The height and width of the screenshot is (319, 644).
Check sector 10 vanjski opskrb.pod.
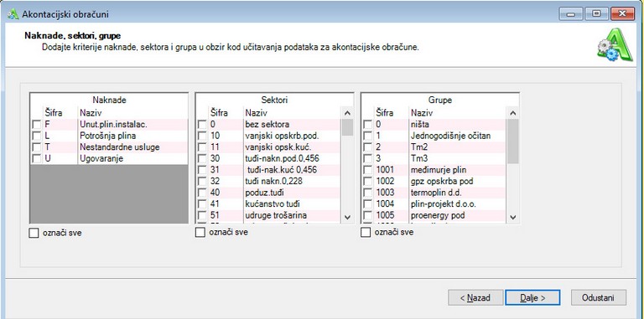pyautogui.click(x=201, y=136)
